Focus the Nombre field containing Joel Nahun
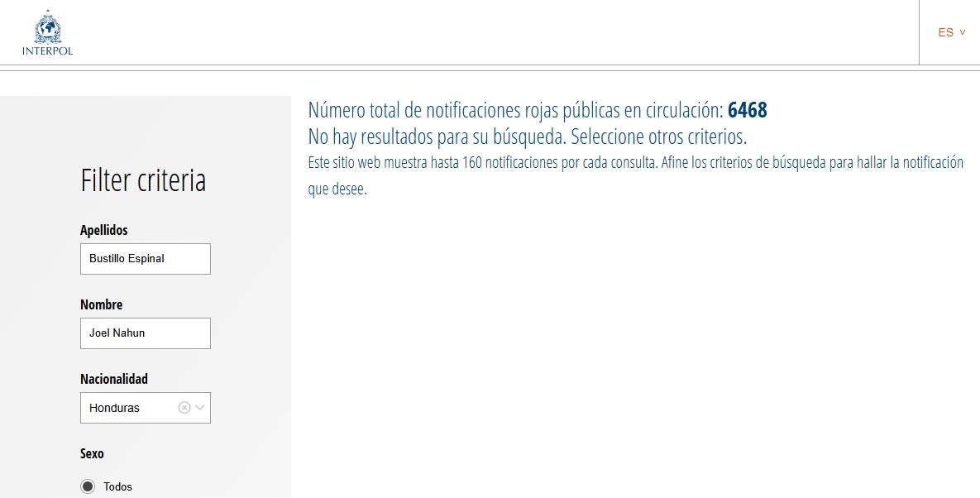This screenshot has height=498, width=980. click(146, 333)
